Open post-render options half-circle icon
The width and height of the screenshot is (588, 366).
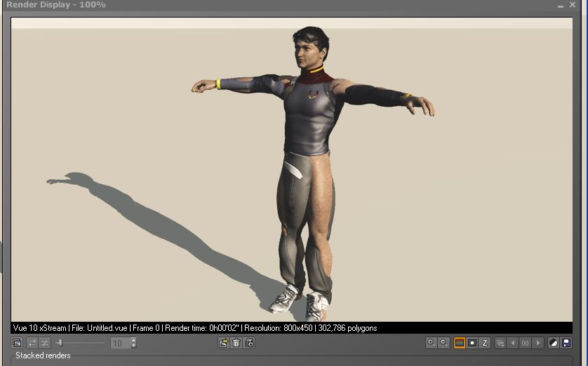(x=554, y=343)
